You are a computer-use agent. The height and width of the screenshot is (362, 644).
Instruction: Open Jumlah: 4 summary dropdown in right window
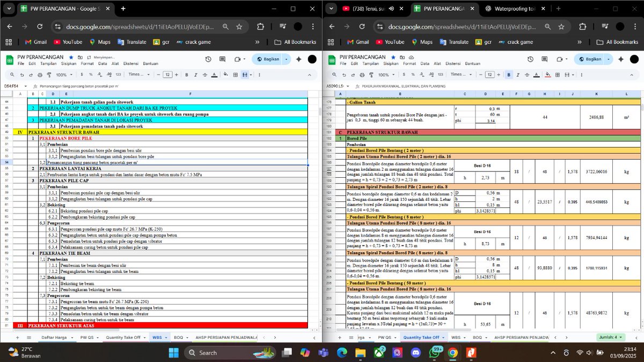611,337
